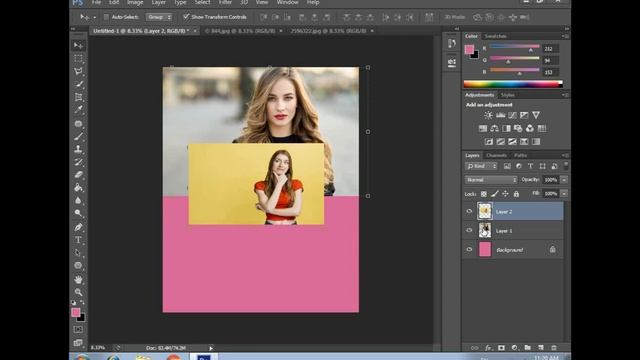Switch to Paths tab
The image size is (640, 360).
coord(520,156)
